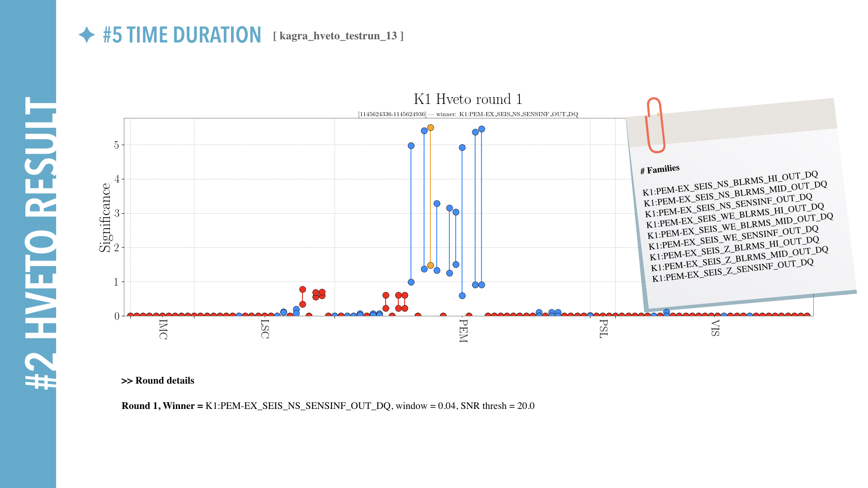Click the blue four-point star icon
This screenshot has height=488, width=868.
[x=86, y=35]
